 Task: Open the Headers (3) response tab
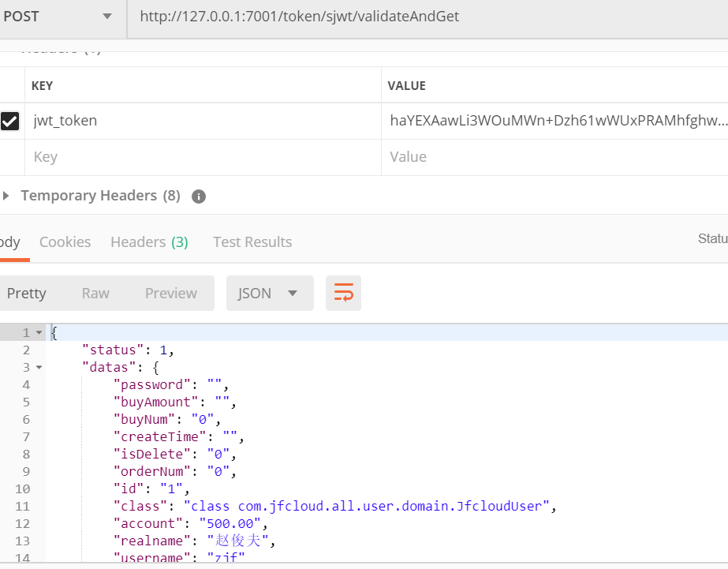(149, 241)
